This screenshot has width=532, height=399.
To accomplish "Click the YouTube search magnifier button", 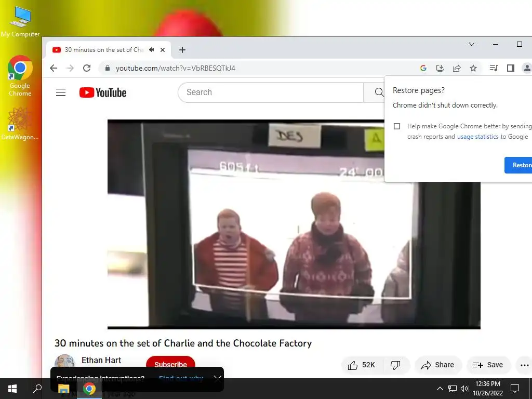I will [x=379, y=92].
